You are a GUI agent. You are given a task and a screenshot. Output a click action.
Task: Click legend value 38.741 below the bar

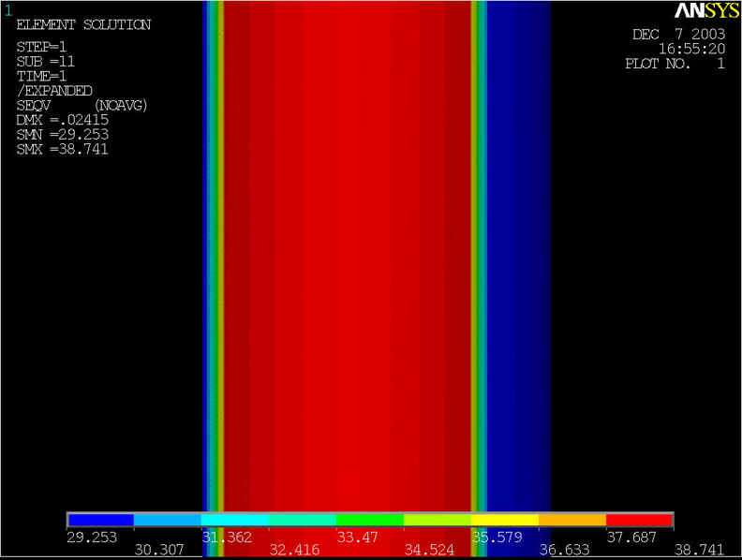click(699, 550)
